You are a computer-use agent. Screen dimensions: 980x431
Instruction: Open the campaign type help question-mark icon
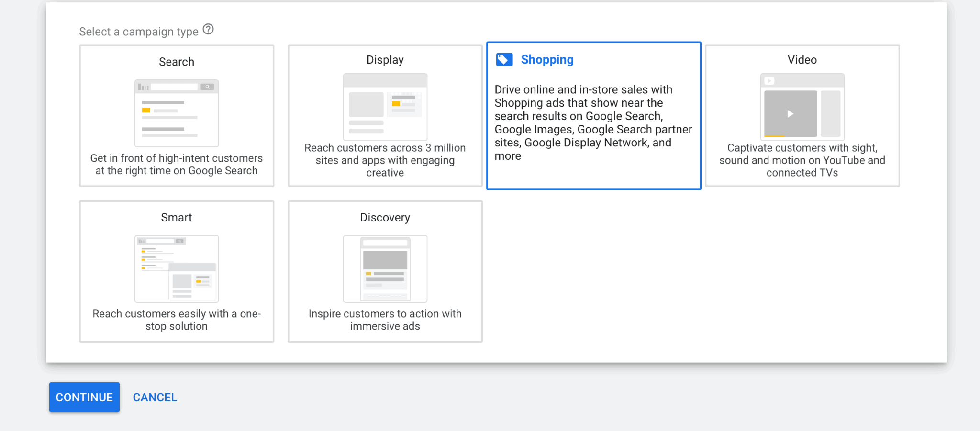[208, 30]
